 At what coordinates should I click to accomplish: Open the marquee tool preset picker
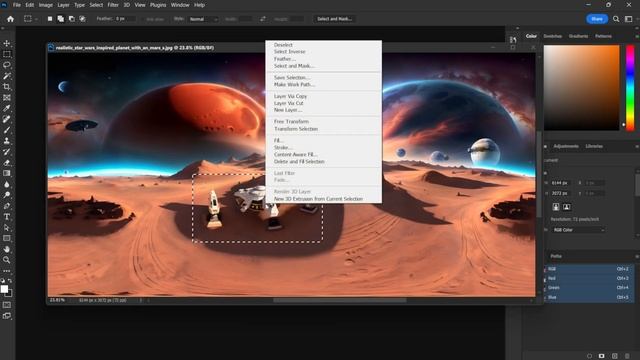click(31, 19)
